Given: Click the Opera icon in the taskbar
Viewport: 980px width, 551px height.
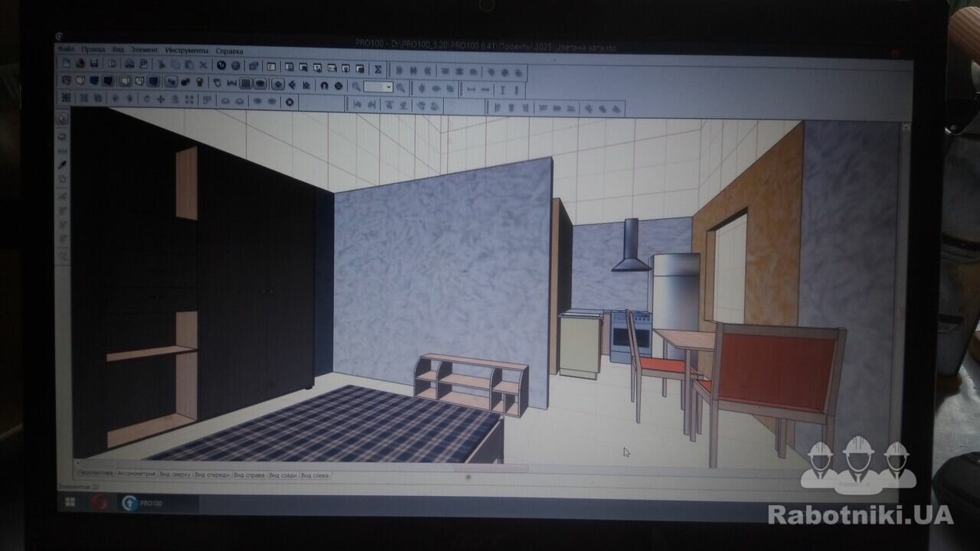Looking at the screenshot, I should click(99, 503).
